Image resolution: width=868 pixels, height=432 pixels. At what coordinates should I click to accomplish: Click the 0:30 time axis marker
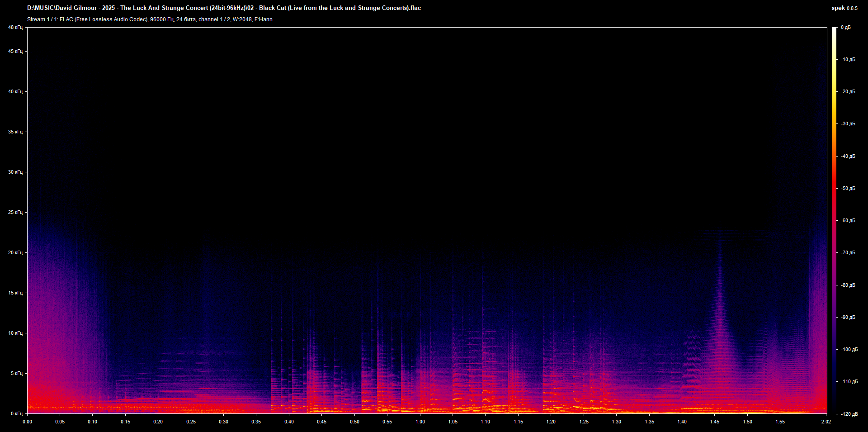[x=223, y=422]
